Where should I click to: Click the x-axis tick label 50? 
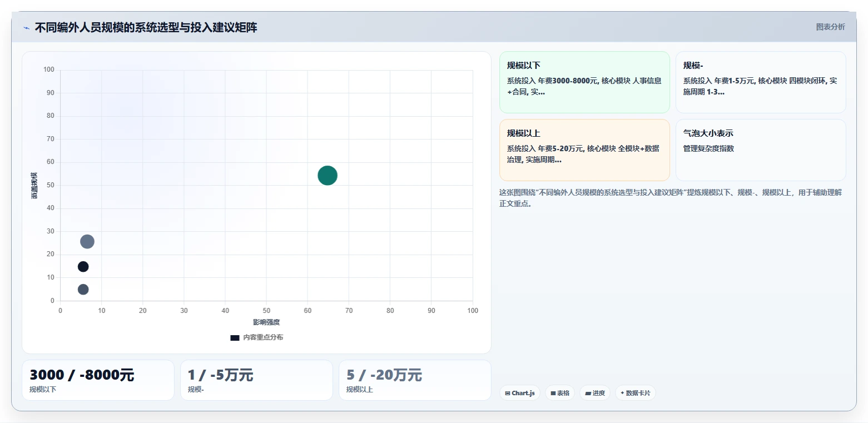point(266,311)
